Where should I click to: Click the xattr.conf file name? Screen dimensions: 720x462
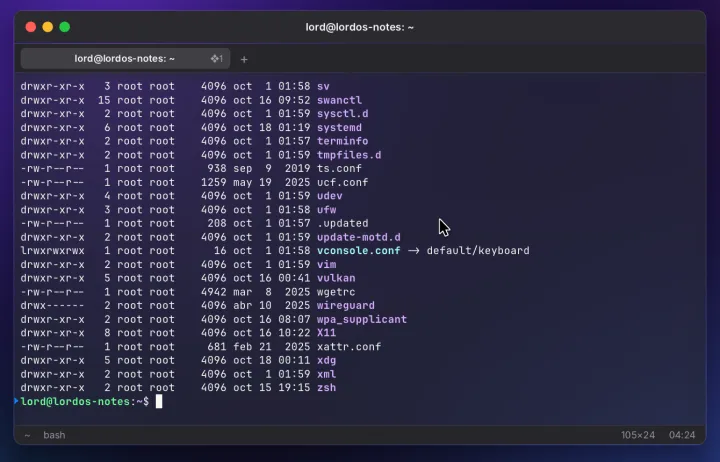coord(349,347)
